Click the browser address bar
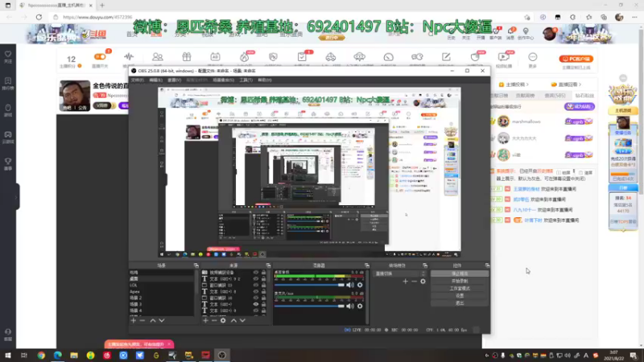This screenshot has height=362, width=644. coord(287,17)
